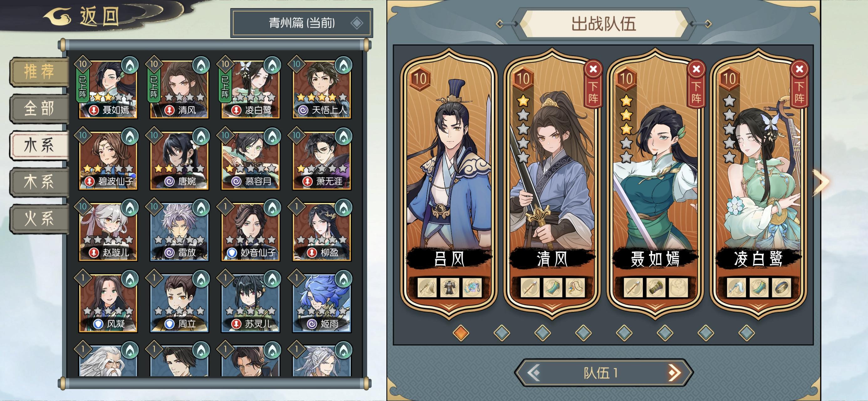Screen dimensions: 868x401
Task: Remove 清风 from the battle team
Action: (593, 84)
